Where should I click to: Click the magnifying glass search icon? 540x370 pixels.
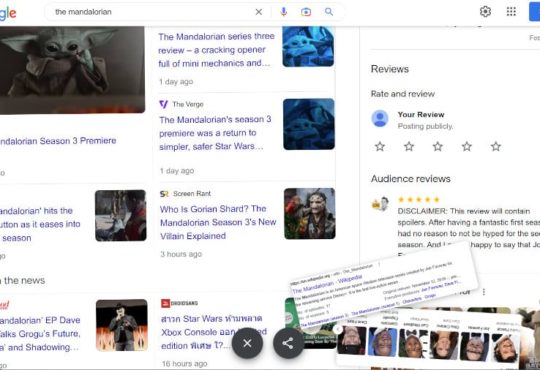(329, 12)
